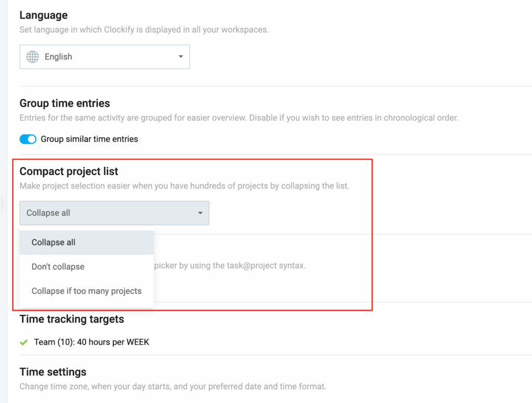Click the compact project list description text

click(184, 186)
